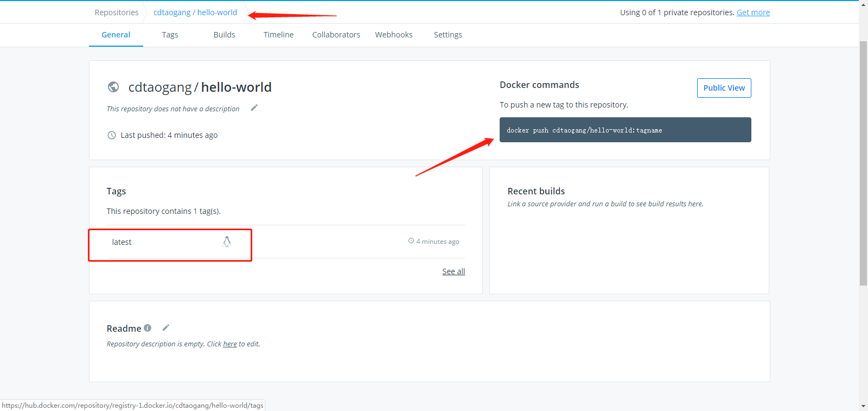This screenshot has height=411, width=868.
Task: Click the 'Recent builds' heading
Action: pos(536,191)
